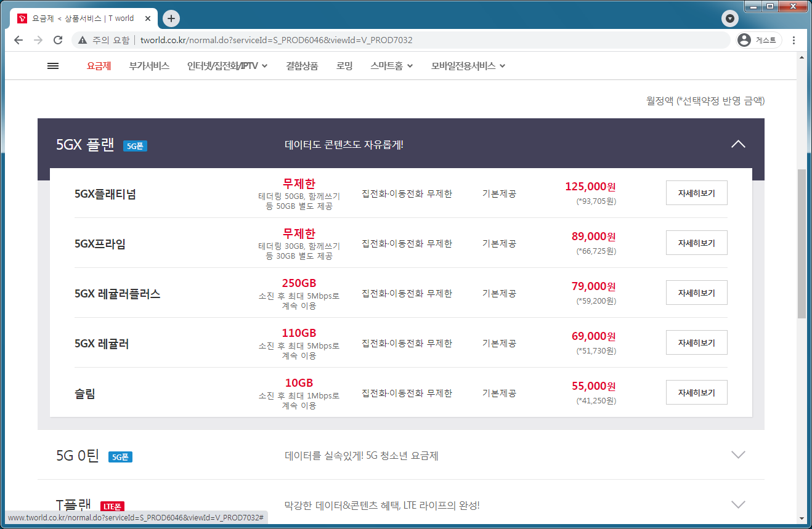812x529 pixels.
Task: Click the LTE폰 badge next to T플랜
Action: coord(112,506)
